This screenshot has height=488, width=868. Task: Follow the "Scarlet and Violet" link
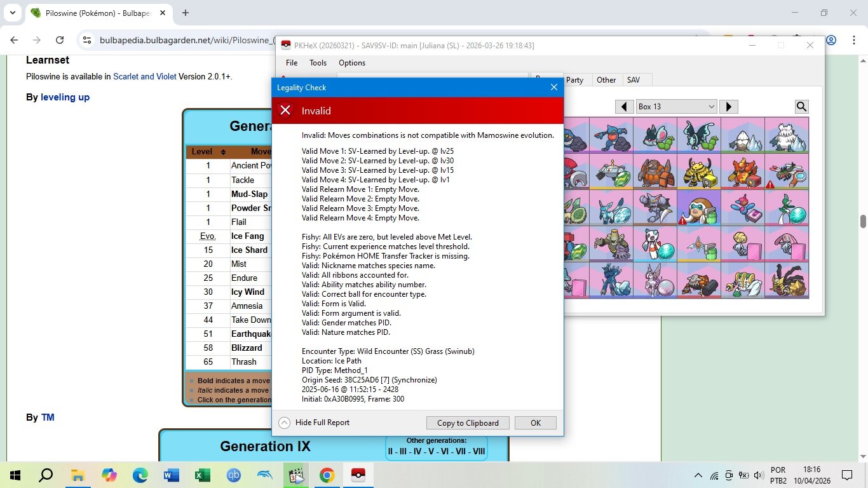(144, 77)
